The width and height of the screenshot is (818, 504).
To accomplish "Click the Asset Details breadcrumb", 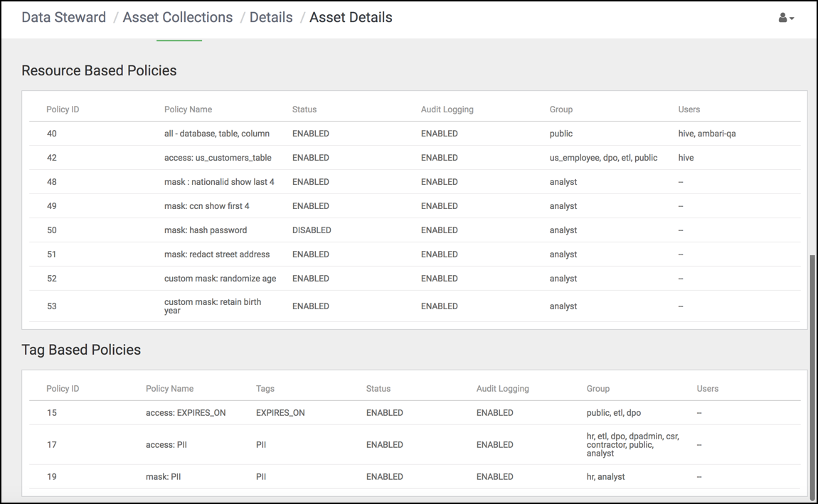I will pyautogui.click(x=351, y=18).
